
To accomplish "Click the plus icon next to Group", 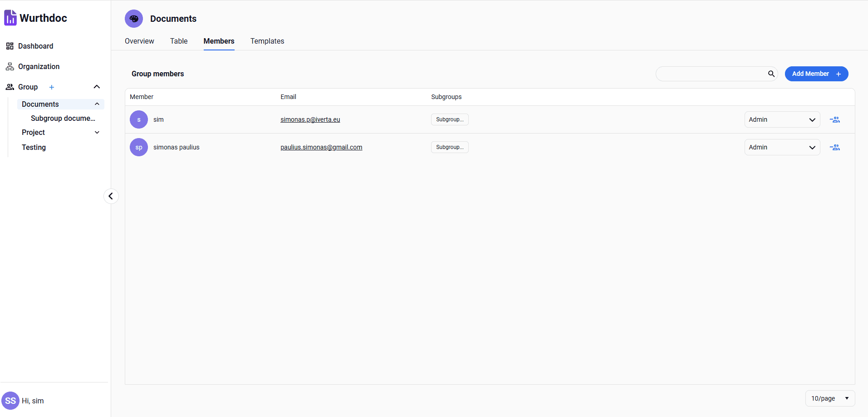I will [x=52, y=87].
